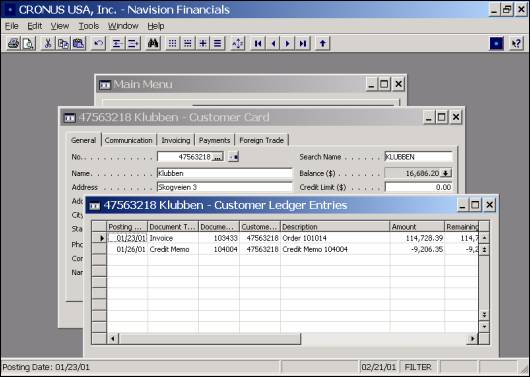This screenshot has height=377, width=530.
Task: Switch to the Payments tab
Action: [x=214, y=140]
